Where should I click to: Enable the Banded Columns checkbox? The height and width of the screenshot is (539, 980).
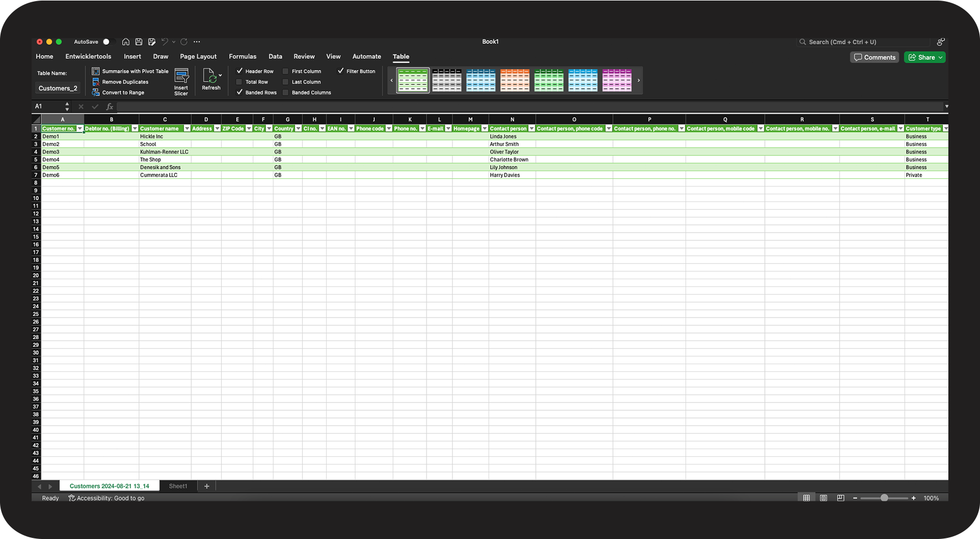tap(286, 92)
